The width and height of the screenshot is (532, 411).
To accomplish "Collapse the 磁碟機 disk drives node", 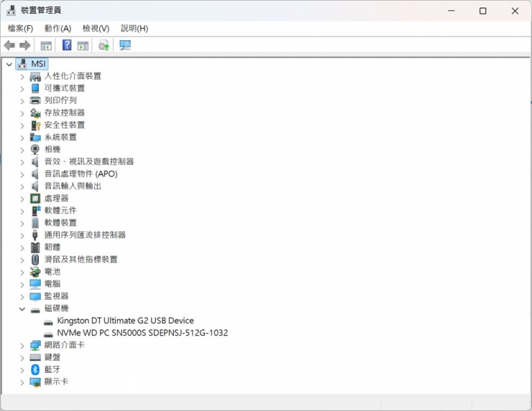I will [x=22, y=309].
